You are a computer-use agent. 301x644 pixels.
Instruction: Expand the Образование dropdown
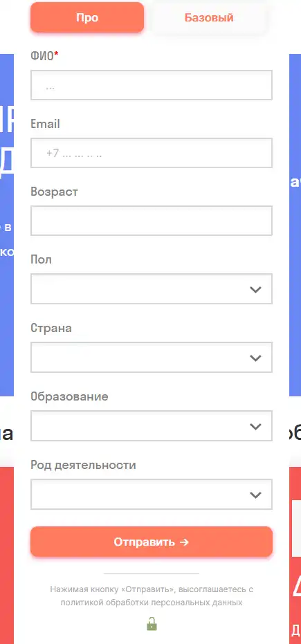(x=152, y=426)
